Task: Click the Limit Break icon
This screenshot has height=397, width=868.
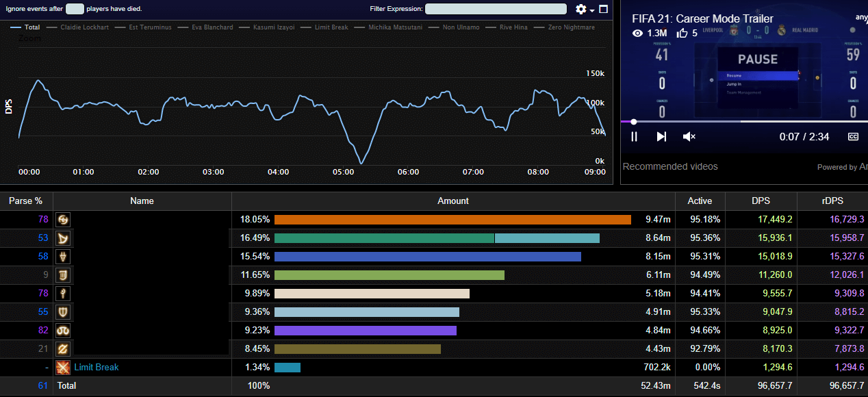Action: coord(63,368)
